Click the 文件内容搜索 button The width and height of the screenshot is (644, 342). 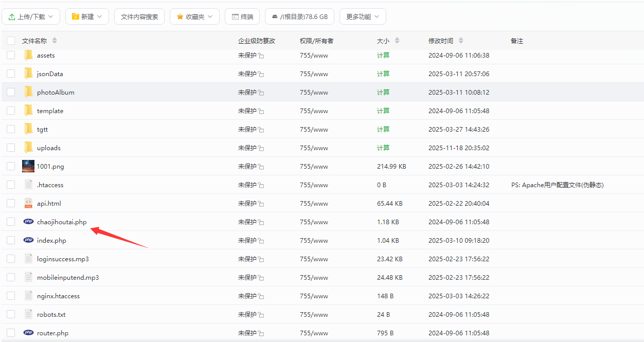(x=139, y=16)
